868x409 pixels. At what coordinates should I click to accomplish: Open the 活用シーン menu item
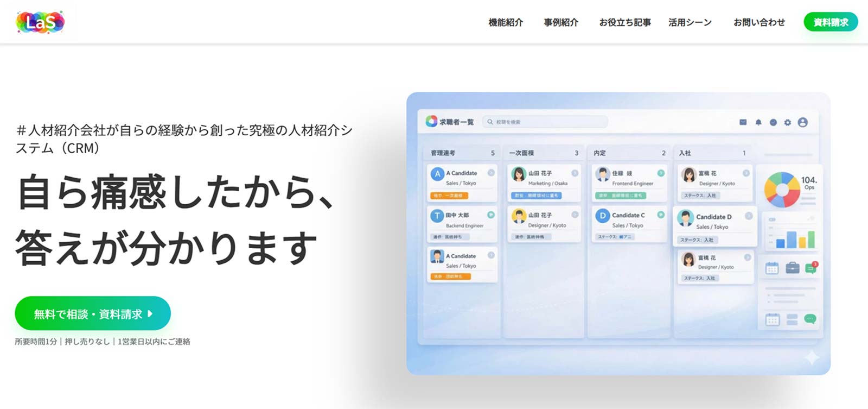(690, 22)
